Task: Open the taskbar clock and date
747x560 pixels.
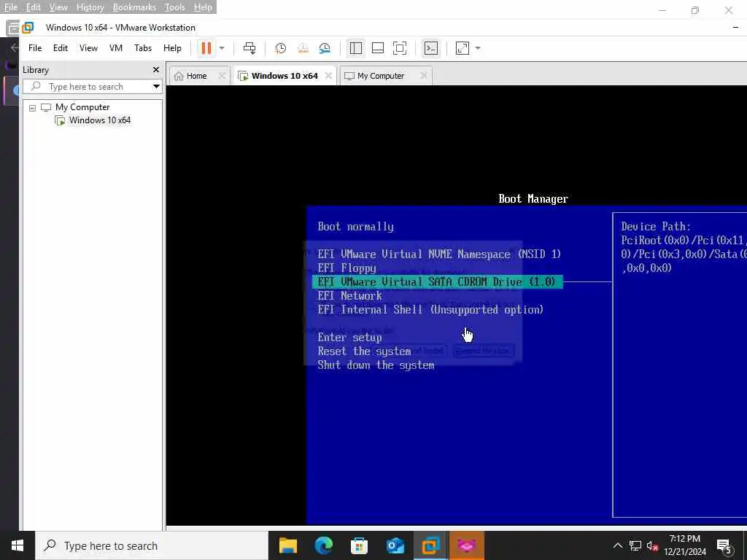Action: coord(684,545)
